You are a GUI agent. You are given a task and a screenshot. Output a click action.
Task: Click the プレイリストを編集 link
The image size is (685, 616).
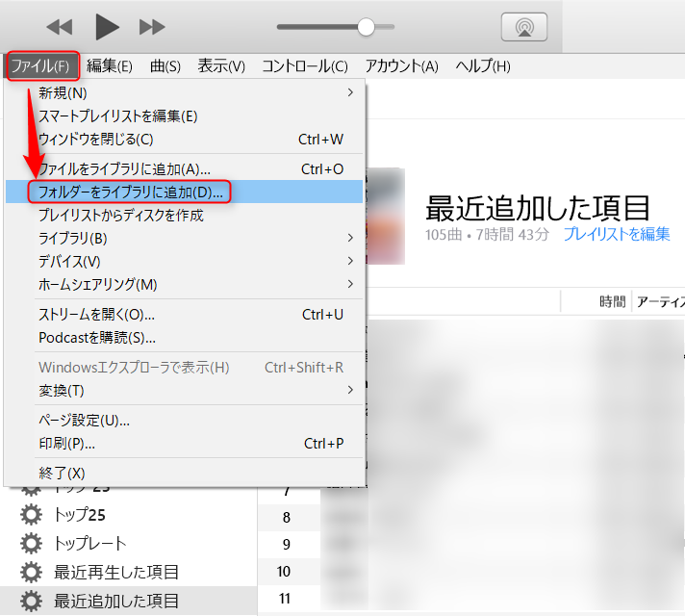click(617, 234)
